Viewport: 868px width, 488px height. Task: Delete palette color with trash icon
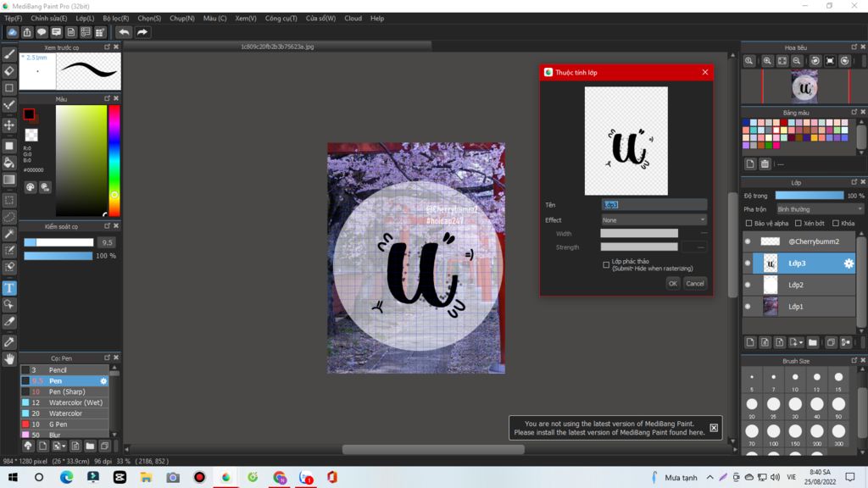pos(765,164)
